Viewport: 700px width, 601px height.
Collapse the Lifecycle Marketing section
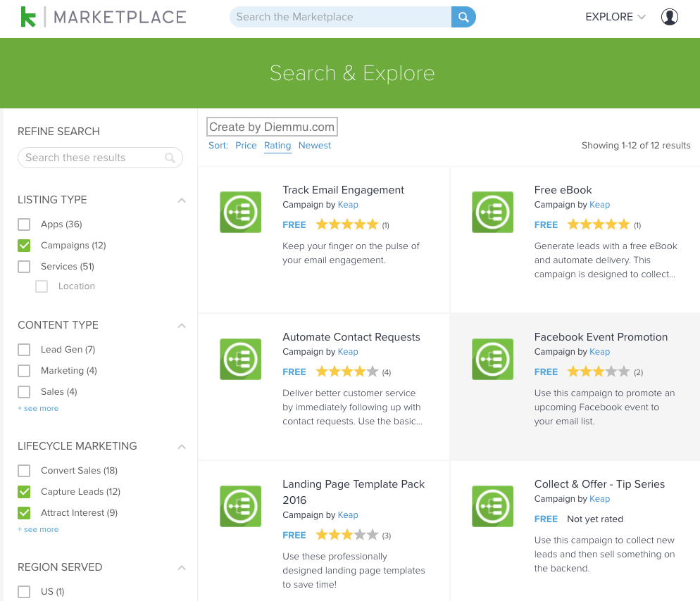click(182, 447)
